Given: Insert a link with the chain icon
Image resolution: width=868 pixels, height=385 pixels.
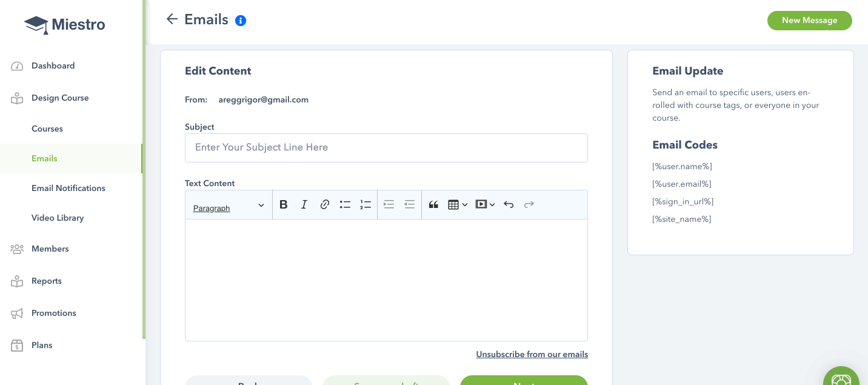Looking at the screenshot, I should tap(325, 205).
